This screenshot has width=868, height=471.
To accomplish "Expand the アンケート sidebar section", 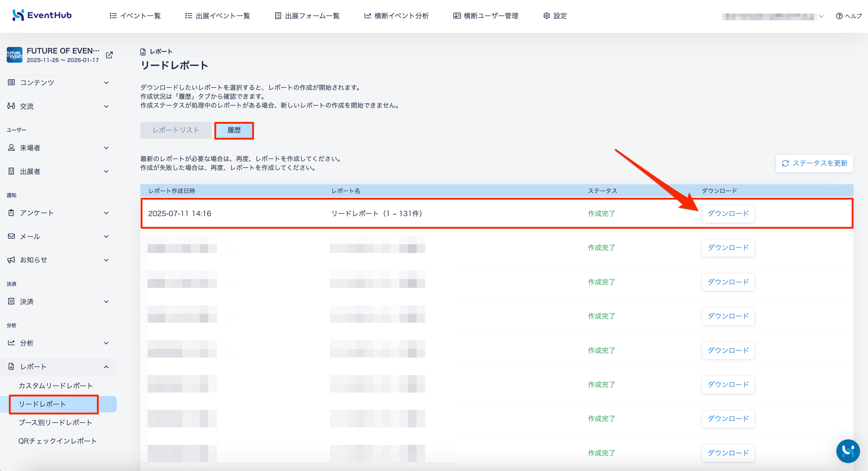I will [x=59, y=212].
